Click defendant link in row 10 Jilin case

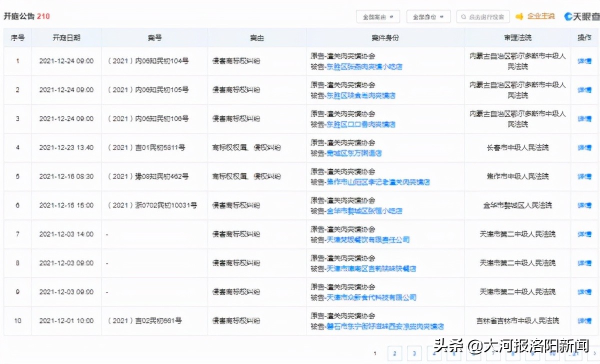tap(384, 326)
